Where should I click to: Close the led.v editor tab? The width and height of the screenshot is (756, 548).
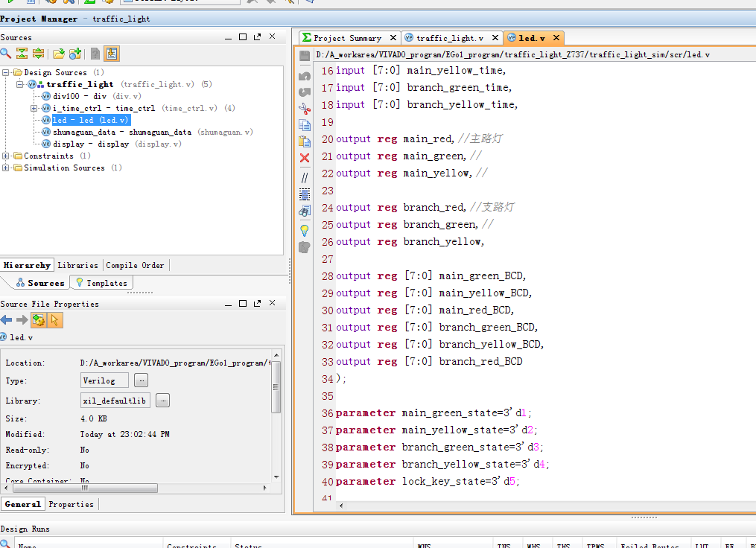tap(556, 37)
